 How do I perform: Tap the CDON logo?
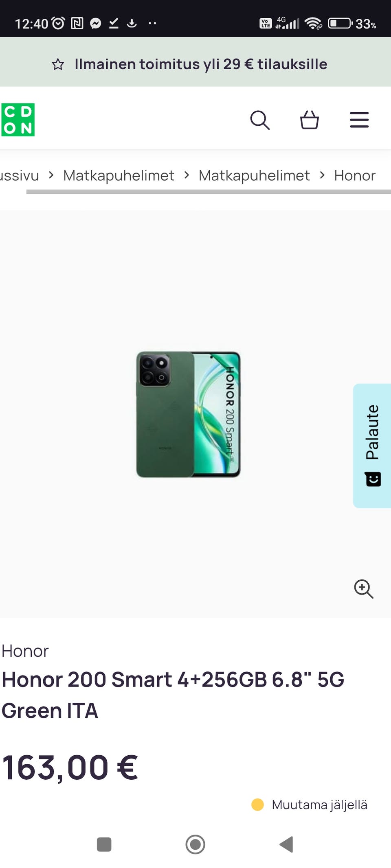[x=18, y=120]
